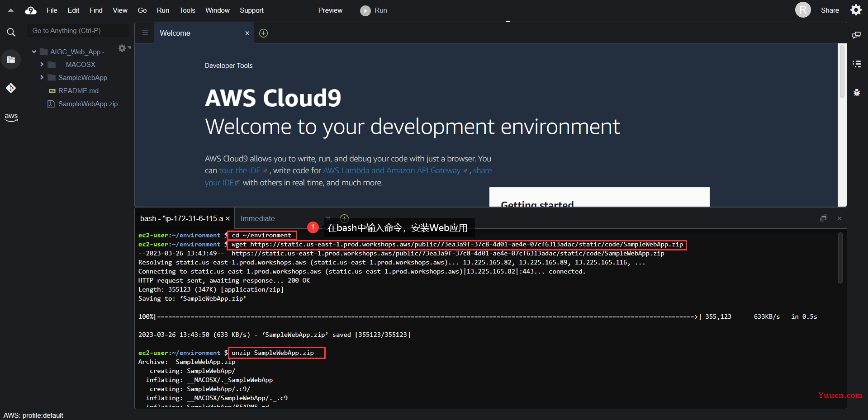Open the Find menu
868x420 pixels.
pos(96,10)
